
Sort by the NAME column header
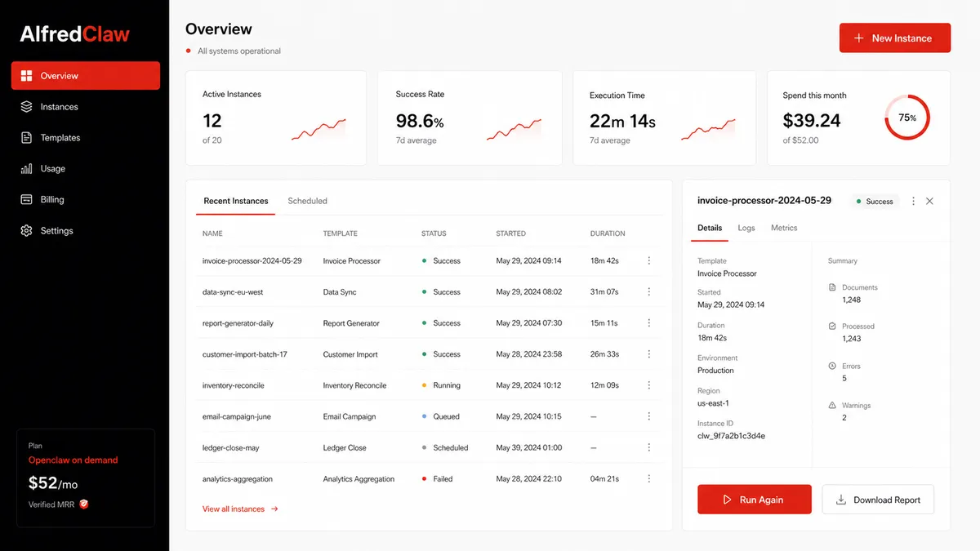click(212, 233)
